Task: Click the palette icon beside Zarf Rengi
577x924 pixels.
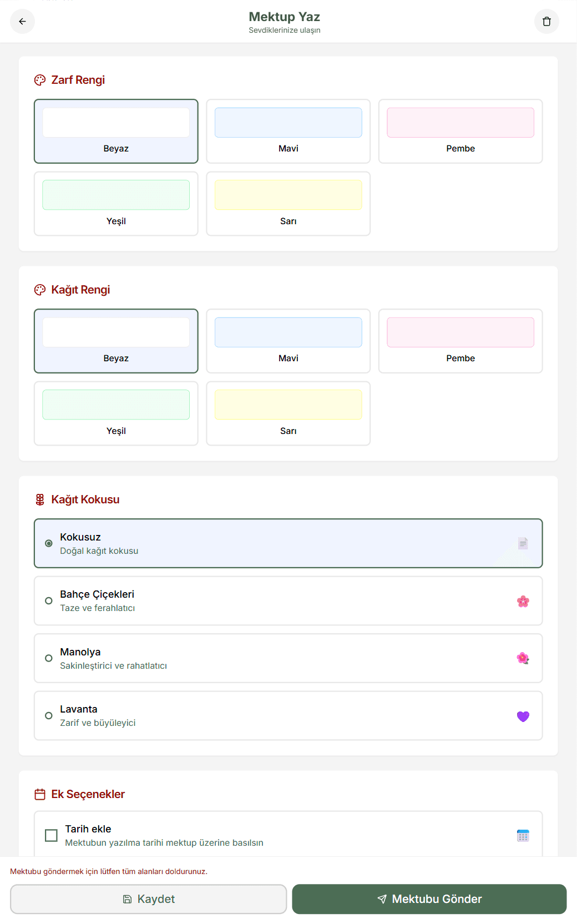Action: tap(40, 80)
